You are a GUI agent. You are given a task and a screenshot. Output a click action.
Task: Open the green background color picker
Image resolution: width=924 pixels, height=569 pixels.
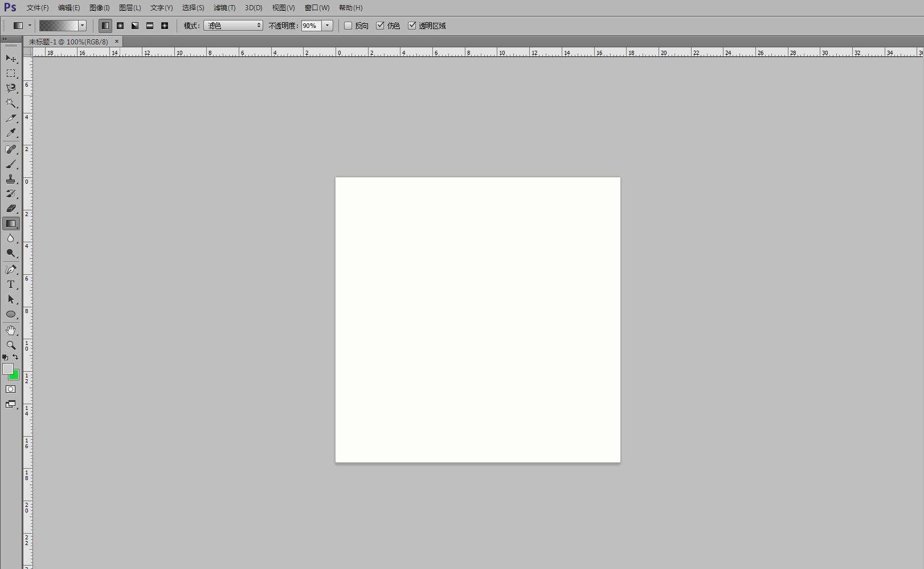click(x=15, y=376)
